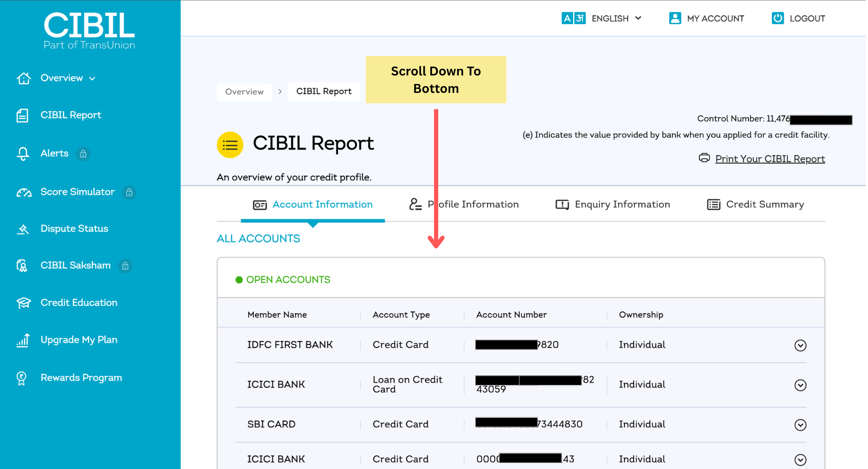The width and height of the screenshot is (868, 469).
Task: Click the Profile Information person icon
Action: [415, 204]
